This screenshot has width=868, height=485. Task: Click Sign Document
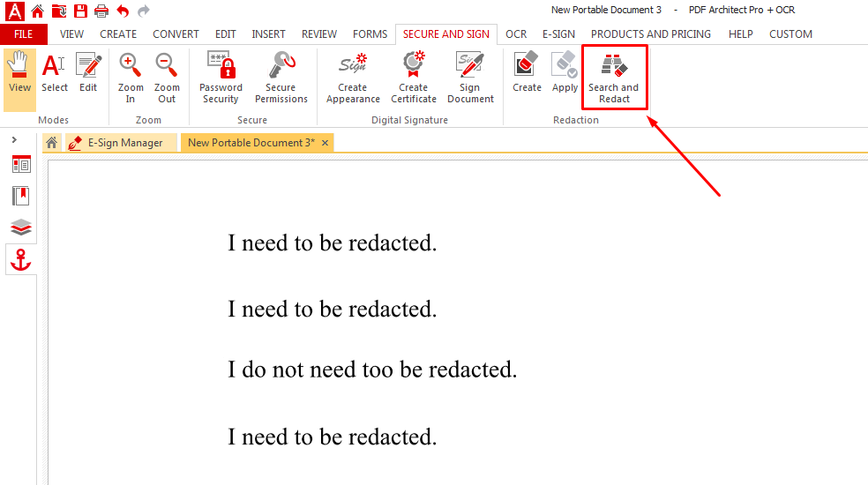pyautogui.click(x=470, y=78)
